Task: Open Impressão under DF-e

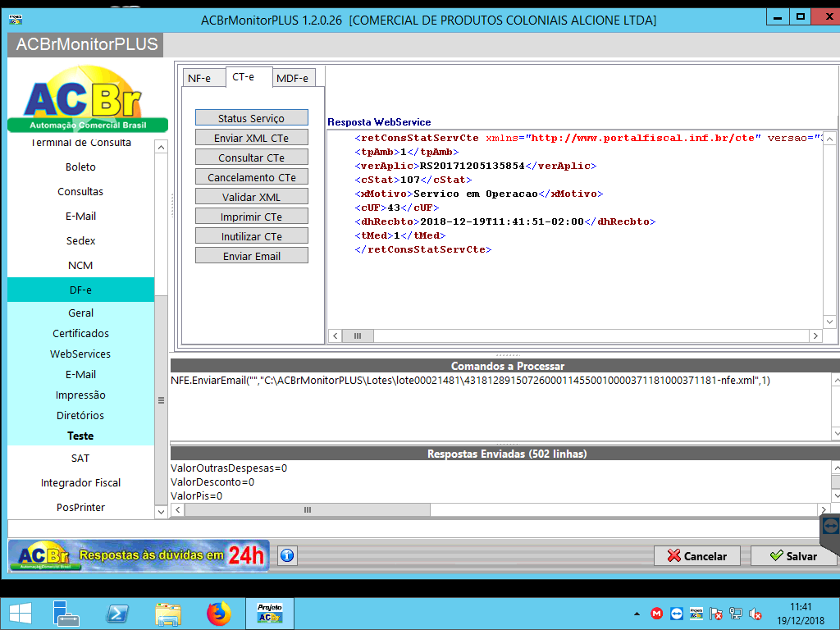Action: pos(81,395)
